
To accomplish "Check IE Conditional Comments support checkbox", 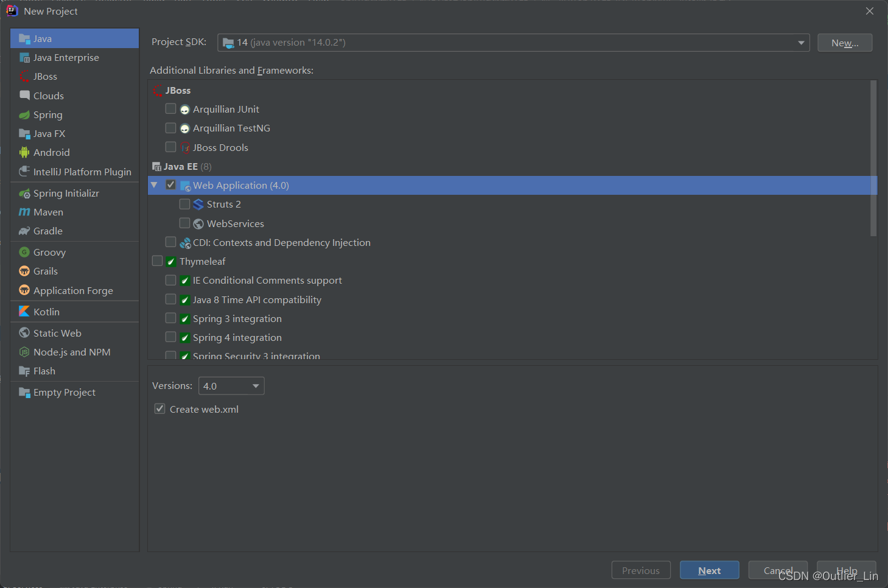I will (x=171, y=280).
